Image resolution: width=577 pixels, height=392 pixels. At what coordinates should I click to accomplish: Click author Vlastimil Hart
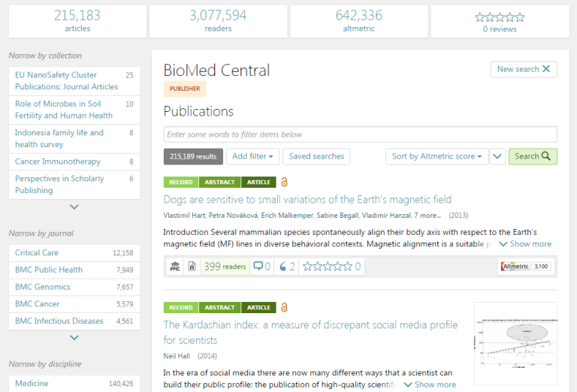point(184,216)
